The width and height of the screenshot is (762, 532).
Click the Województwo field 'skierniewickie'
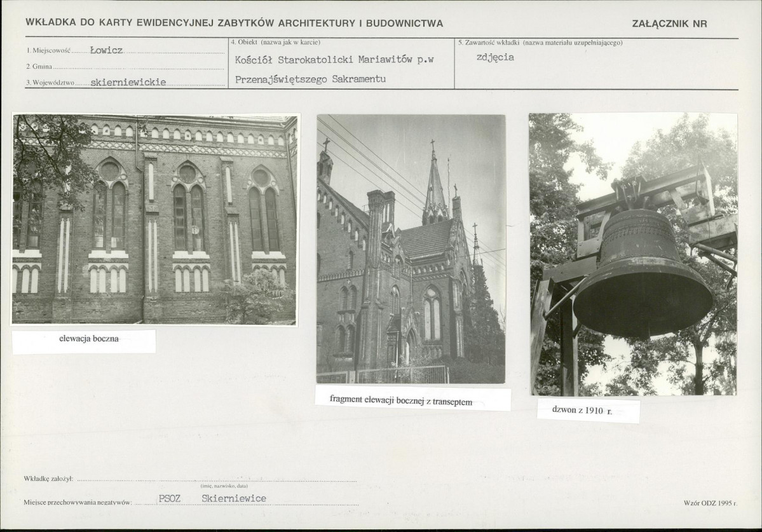pyautogui.click(x=125, y=82)
